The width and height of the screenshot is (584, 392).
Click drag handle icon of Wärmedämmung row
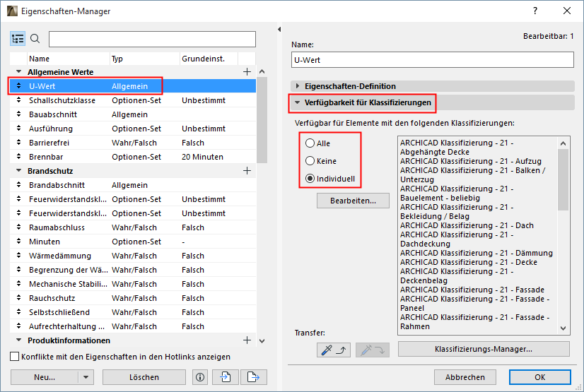pyautogui.click(x=18, y=256)
